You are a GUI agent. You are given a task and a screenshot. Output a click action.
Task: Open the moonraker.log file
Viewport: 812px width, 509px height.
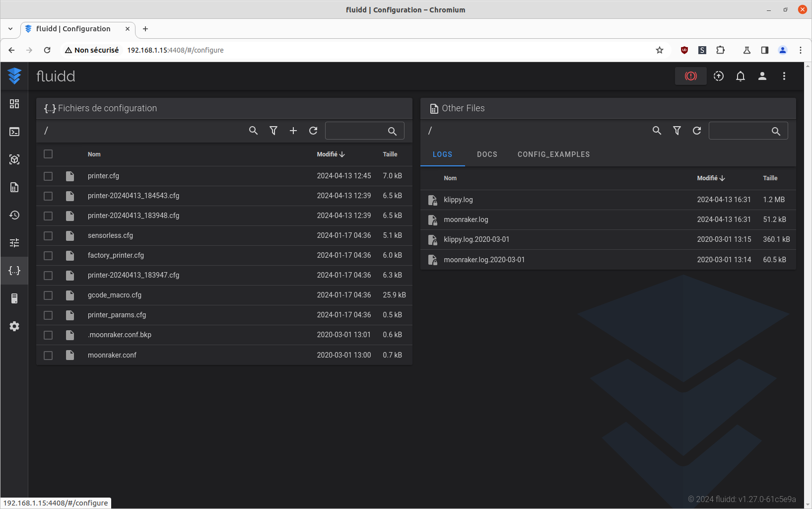click(466, 220)
